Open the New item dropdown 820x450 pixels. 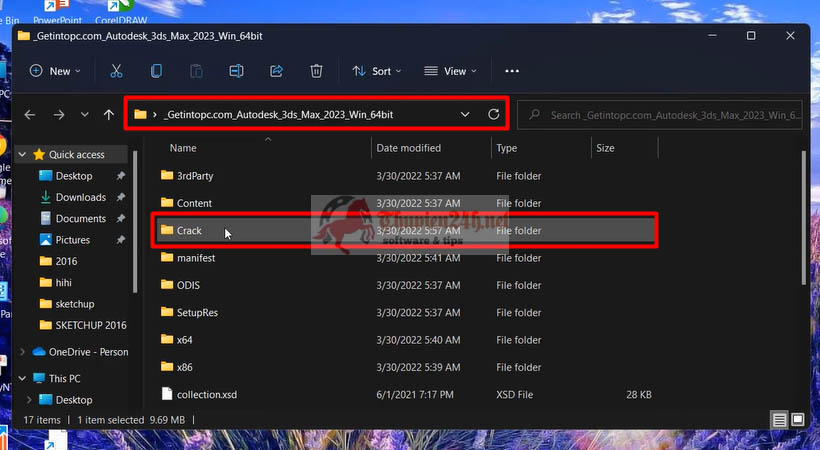pos(56,71)
